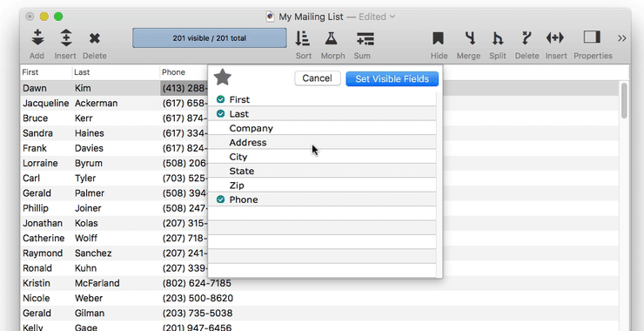Select the cell Nicole
The height and width of the screenshot is (331, 644).
tap(37, 298)
